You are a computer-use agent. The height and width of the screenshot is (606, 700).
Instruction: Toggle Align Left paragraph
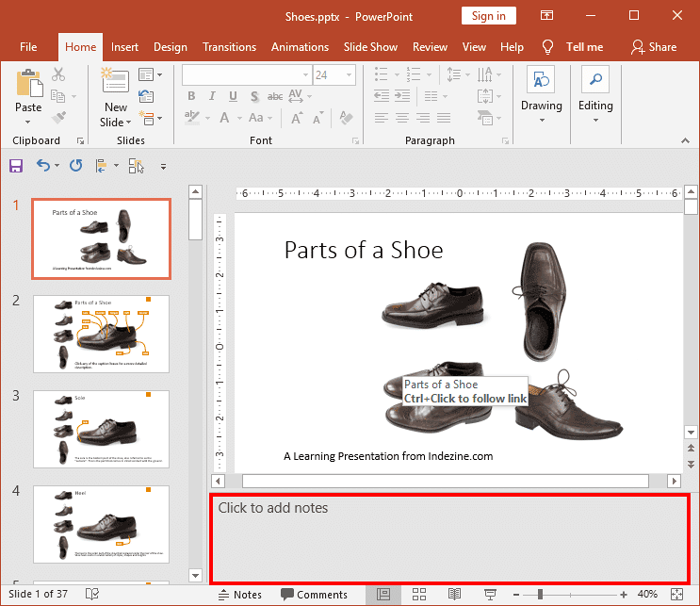pyautogui.click(x=382, y=118)
